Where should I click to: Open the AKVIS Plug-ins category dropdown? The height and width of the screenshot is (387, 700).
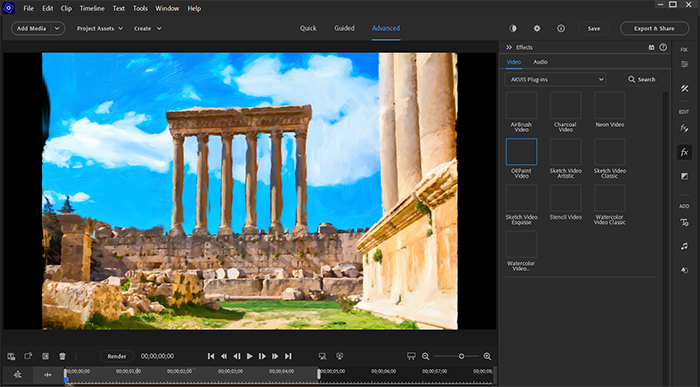tap(555, 79)
